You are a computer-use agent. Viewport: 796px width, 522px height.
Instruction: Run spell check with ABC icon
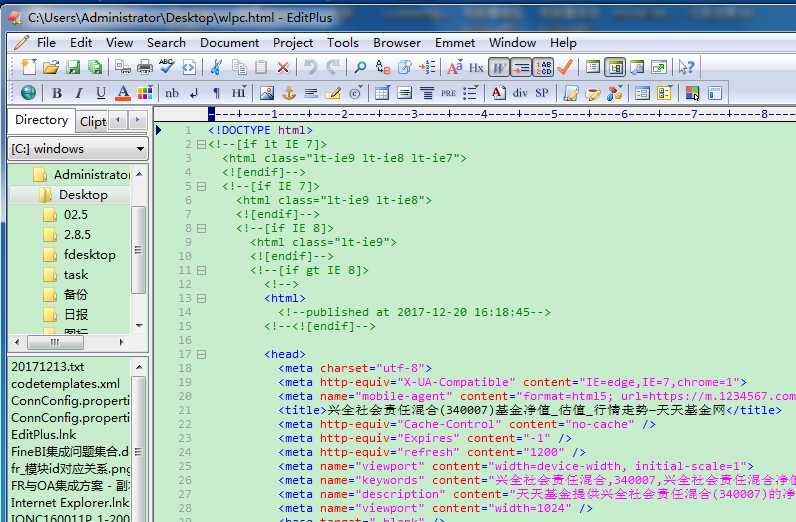pyautogui.click(x=167, y=67)
